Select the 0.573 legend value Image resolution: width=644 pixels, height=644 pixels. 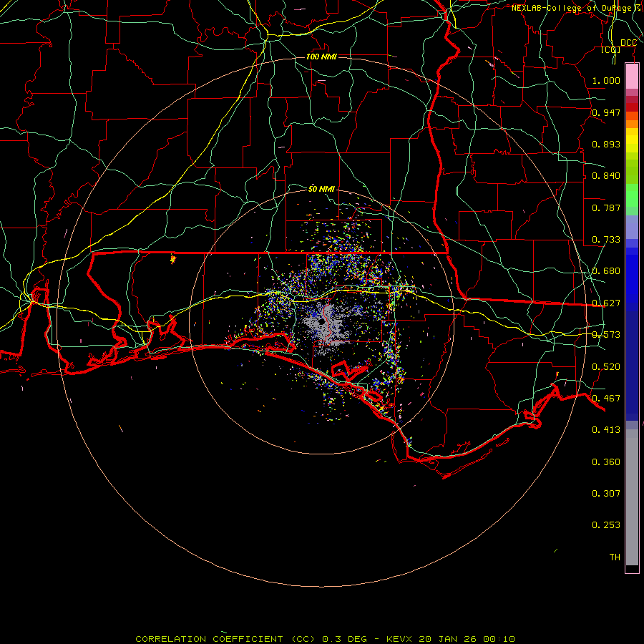606,335
